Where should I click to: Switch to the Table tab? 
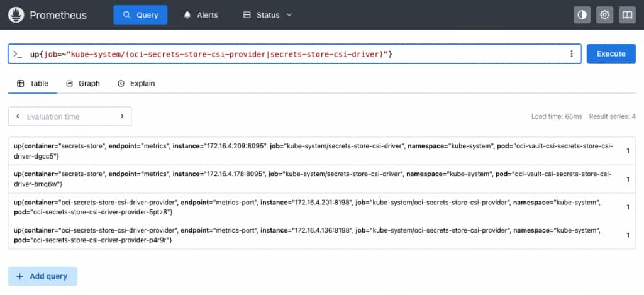(33, 84)
